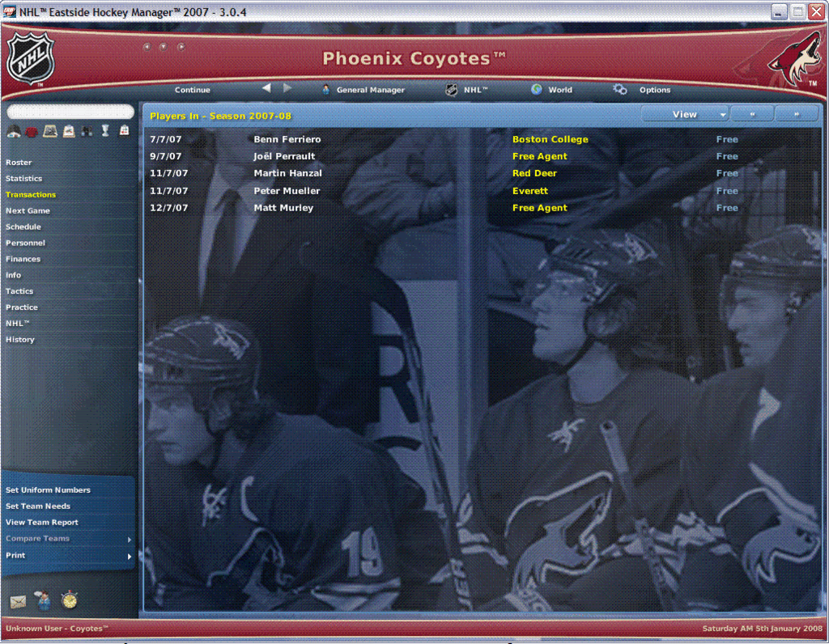Click the clipboard with arrows icon
The height and width of the screenshot is (644, 829).
pyautogui.click(x=69, y=131)
